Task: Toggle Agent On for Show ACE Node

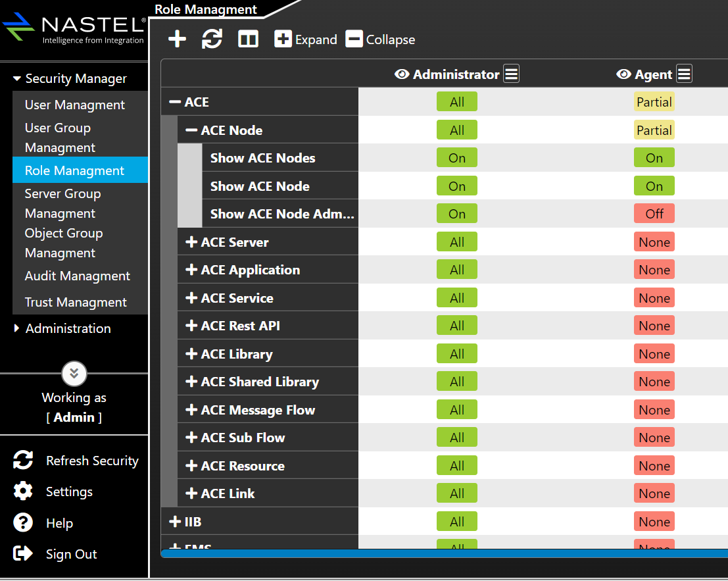Action: [654, 186]
